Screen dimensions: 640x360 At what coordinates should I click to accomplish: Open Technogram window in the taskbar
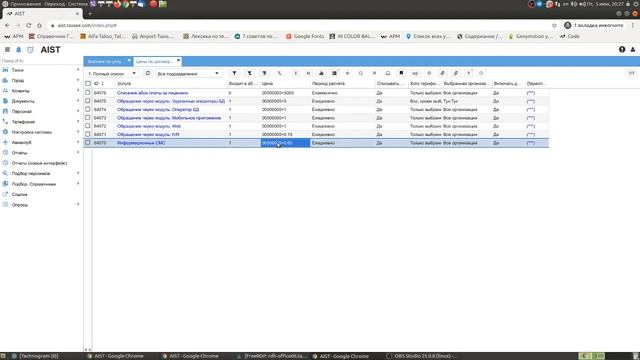[38, 356]
